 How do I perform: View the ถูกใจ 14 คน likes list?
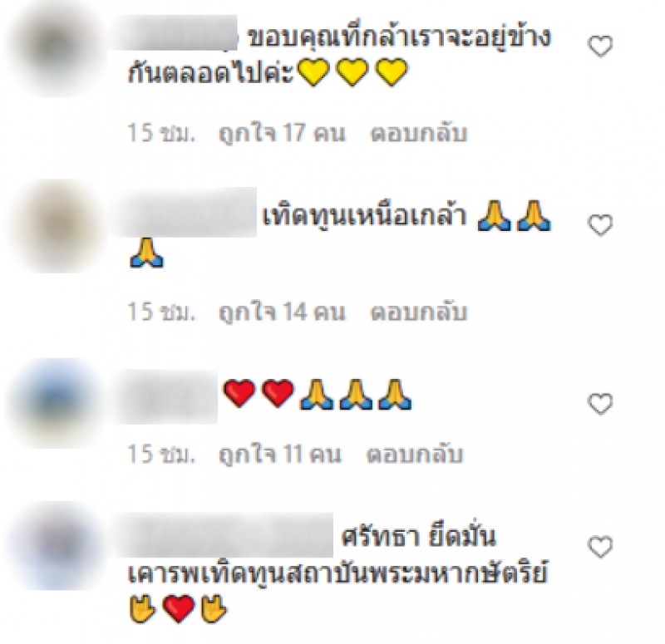coord(282,312)
